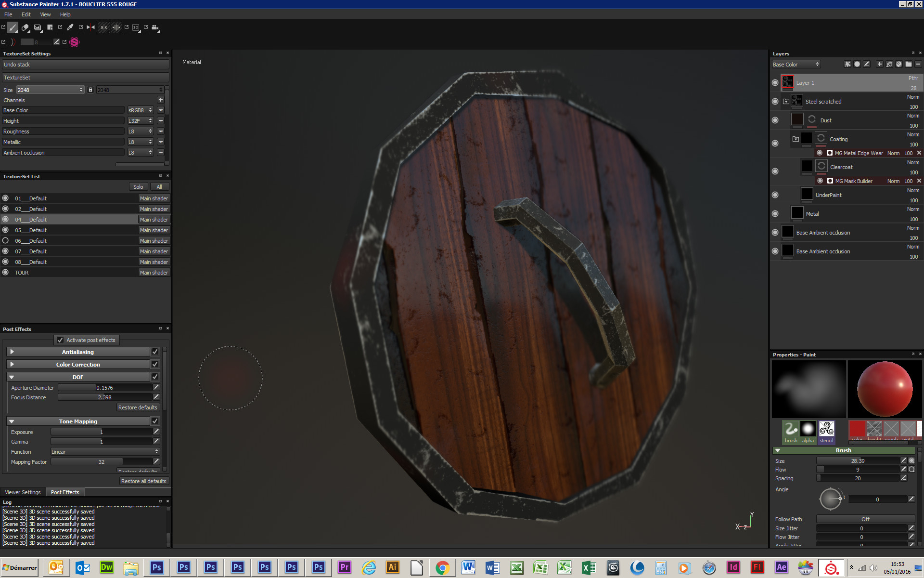Uncheck the Activate post effects checkbox
The height and width of the screenshot is (578, 924).
click(60, 340)
